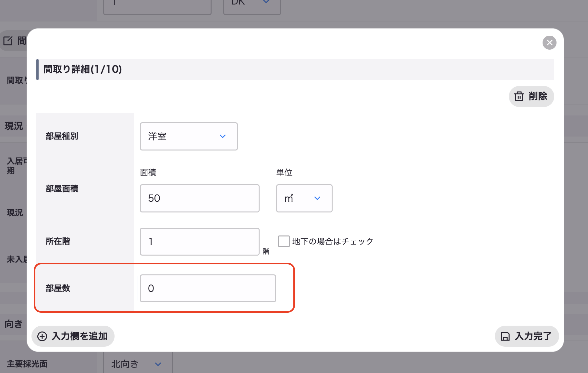Click the 向き label in the background

pyautogui.click(x=14, y=324)
